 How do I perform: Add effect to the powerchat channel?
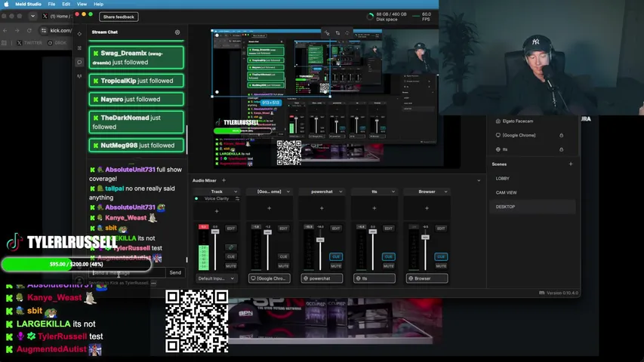tap(322, 208)
